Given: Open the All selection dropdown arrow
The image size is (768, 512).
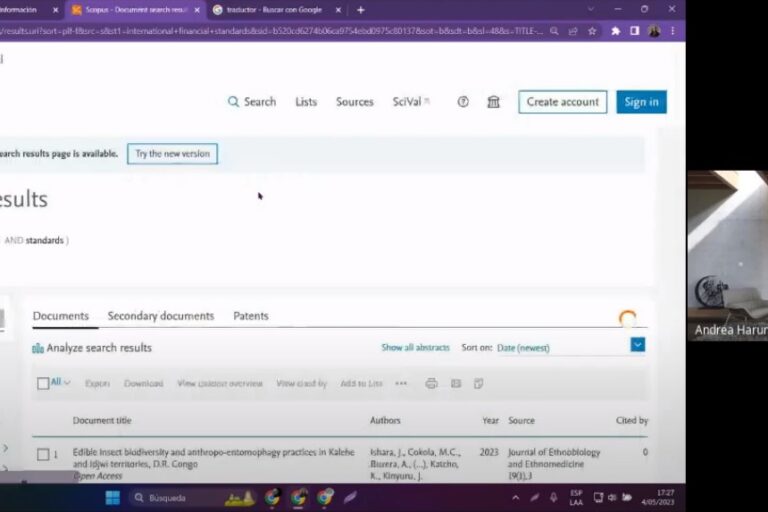Looking at the screenshot, I should (67, 383).
